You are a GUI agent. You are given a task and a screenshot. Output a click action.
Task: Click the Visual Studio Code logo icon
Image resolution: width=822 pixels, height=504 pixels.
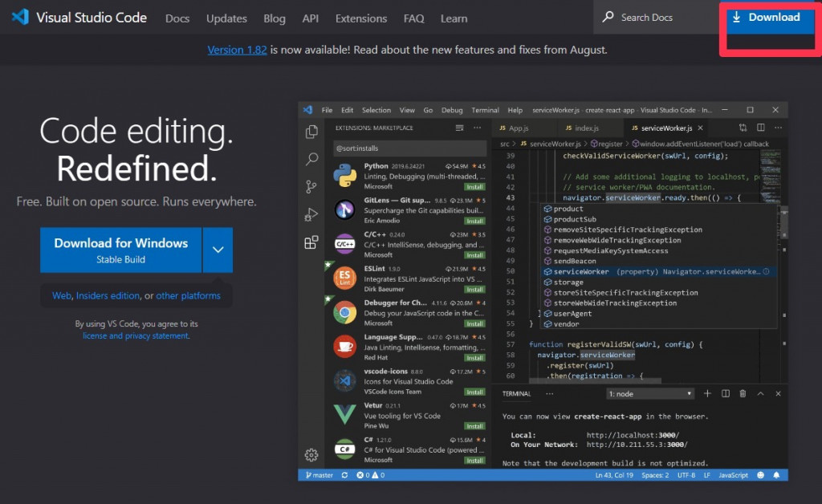coord(20,17)
